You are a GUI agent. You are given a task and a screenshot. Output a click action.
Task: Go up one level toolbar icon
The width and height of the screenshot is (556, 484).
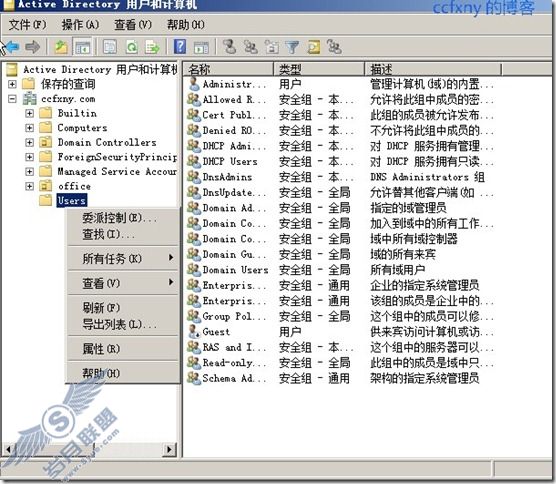[61, 47]
